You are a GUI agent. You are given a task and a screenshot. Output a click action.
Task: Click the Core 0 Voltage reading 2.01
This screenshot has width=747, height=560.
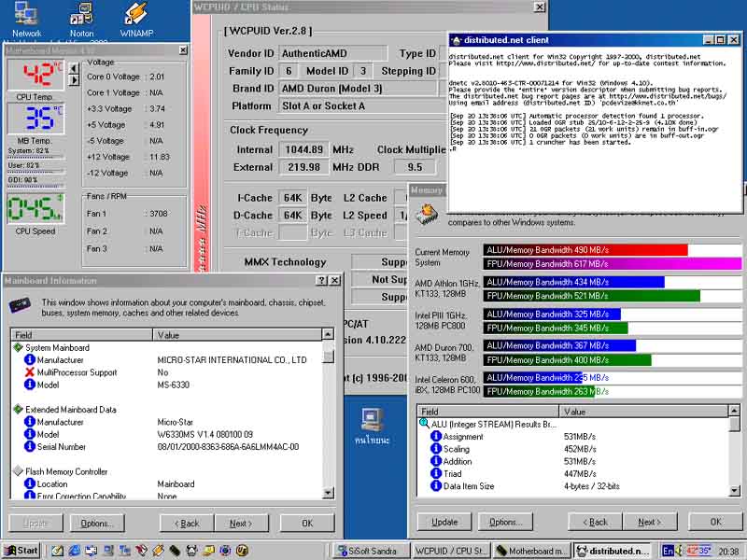(157, 77)
